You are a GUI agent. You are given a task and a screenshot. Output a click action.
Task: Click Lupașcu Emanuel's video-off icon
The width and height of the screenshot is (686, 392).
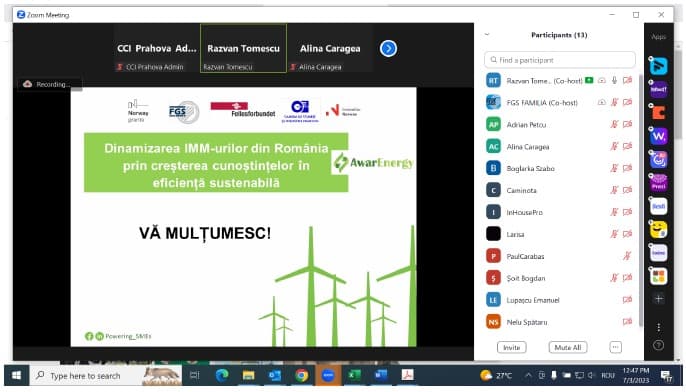coord(627,300)
